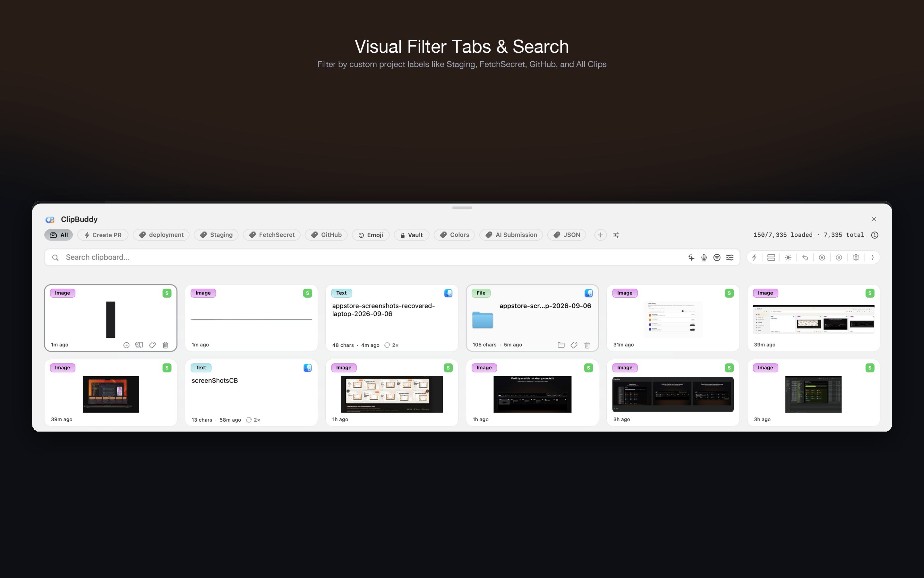Expand the toolbar with the right chevron
Viewport: 924px width, 578px height.
click(x=873, y=258)
